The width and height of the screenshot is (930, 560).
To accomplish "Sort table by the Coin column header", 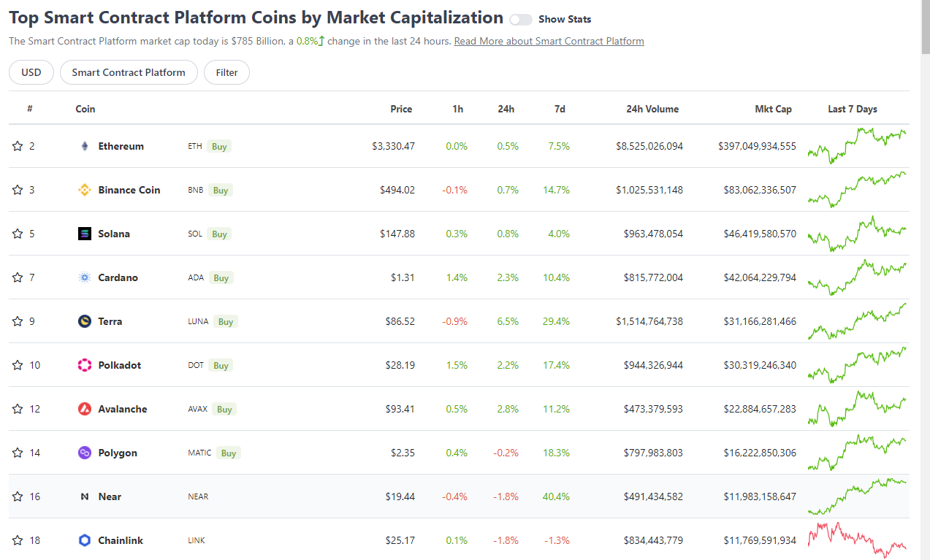I will coord(85,109).
